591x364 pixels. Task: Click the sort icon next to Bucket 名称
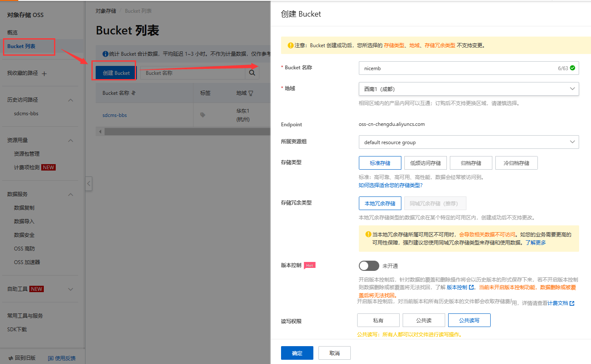coord(134,93)
